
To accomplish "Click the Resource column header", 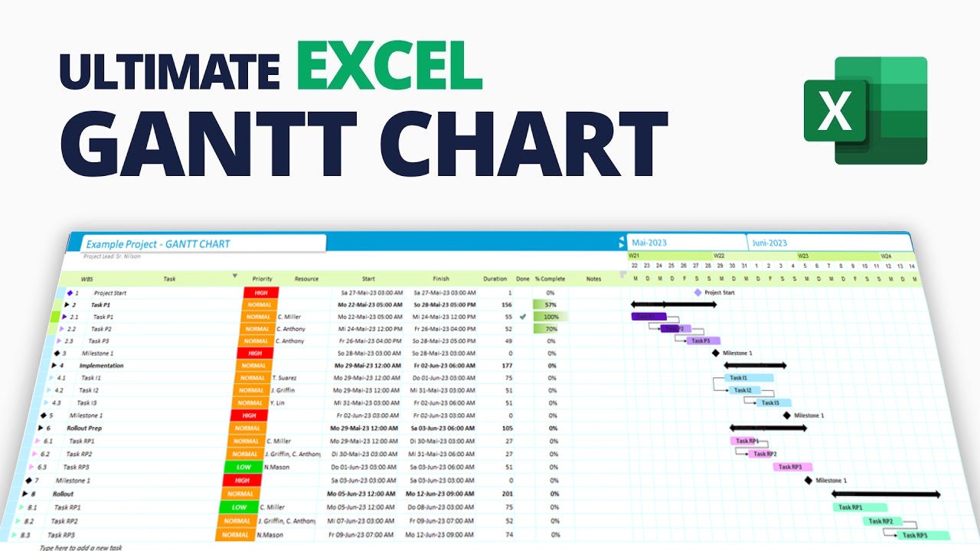I will coord(306,279).
